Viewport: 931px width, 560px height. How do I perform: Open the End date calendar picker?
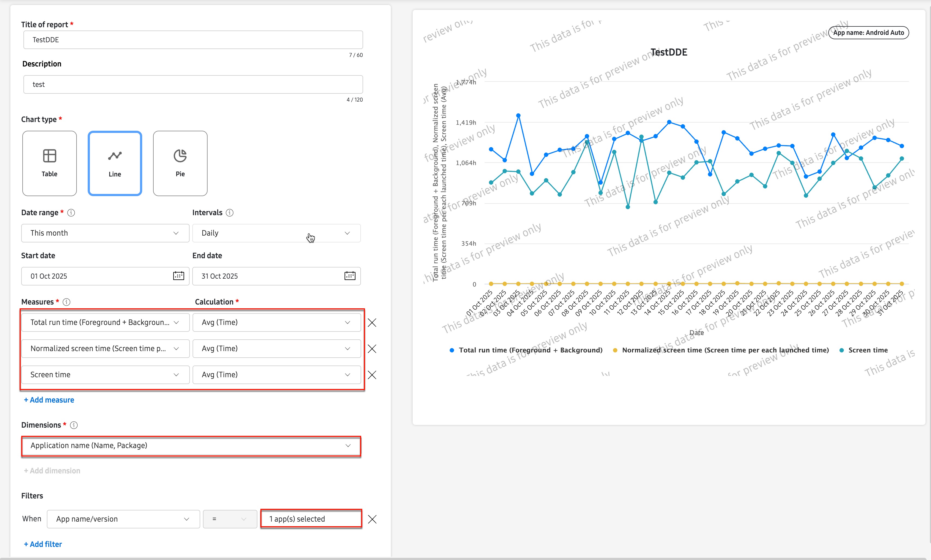[x=349, y=276]
